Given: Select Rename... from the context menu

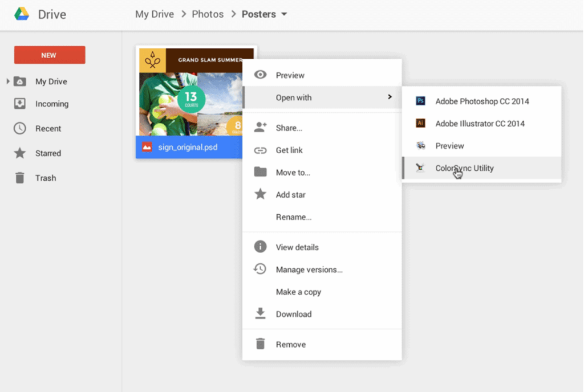Looking at the screenshot, I should (293, 217).
